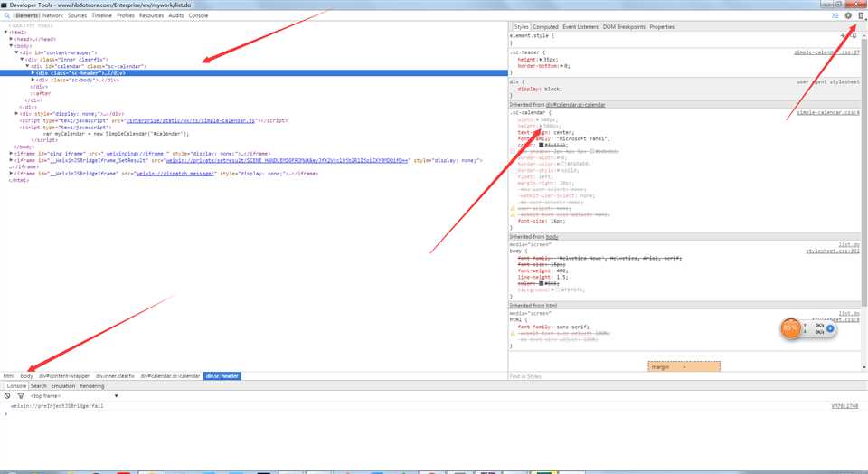Open the Audits panel tab
Screen dimensions: 868x474
tap(176, 15)
